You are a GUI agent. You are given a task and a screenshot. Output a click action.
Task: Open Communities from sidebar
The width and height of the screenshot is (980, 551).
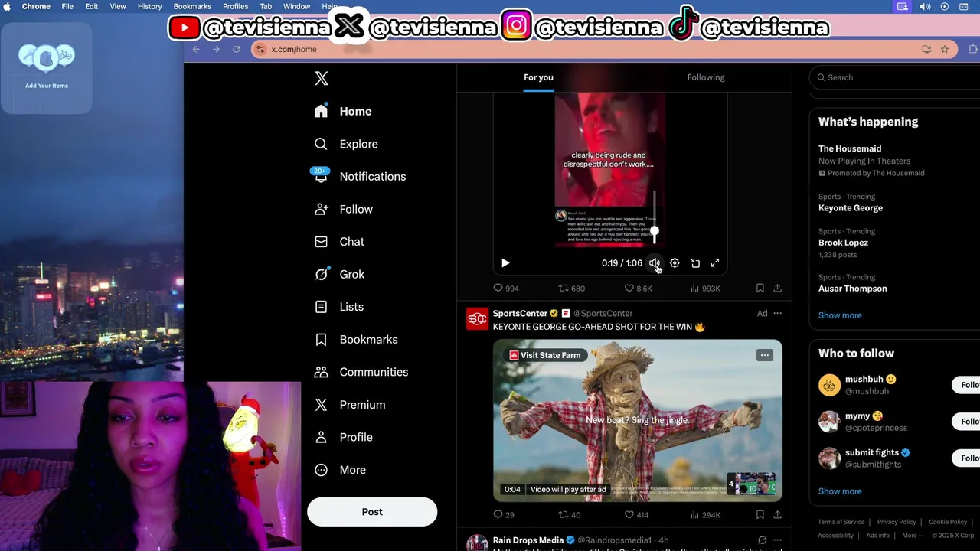[x=361, y=372]
